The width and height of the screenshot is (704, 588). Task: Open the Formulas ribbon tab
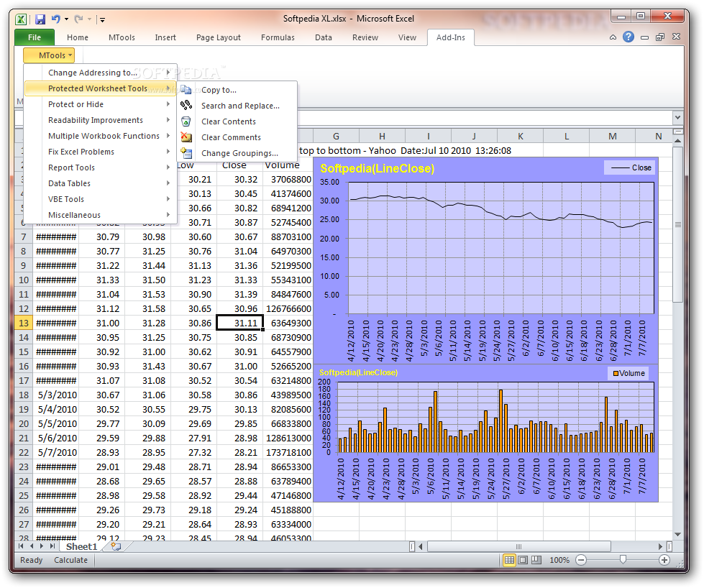(x=278, y=37)
